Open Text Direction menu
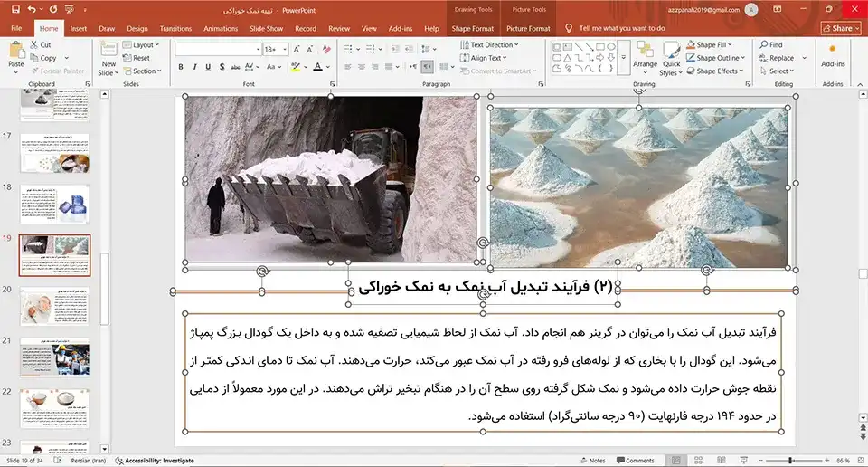868x467 pixels. (x=489, y=45)
